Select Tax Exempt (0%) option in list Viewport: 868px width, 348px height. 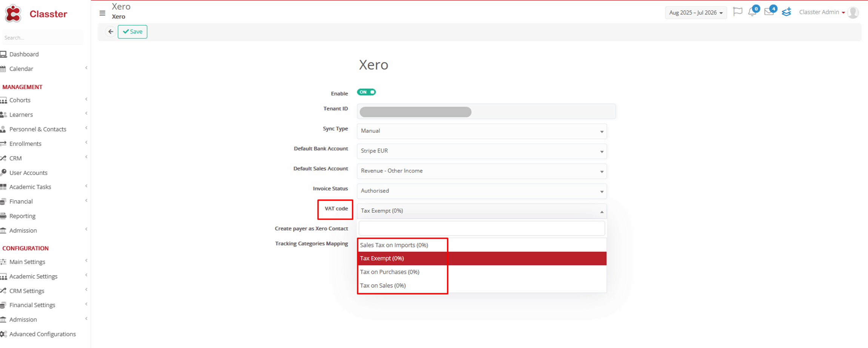(482, 258)
